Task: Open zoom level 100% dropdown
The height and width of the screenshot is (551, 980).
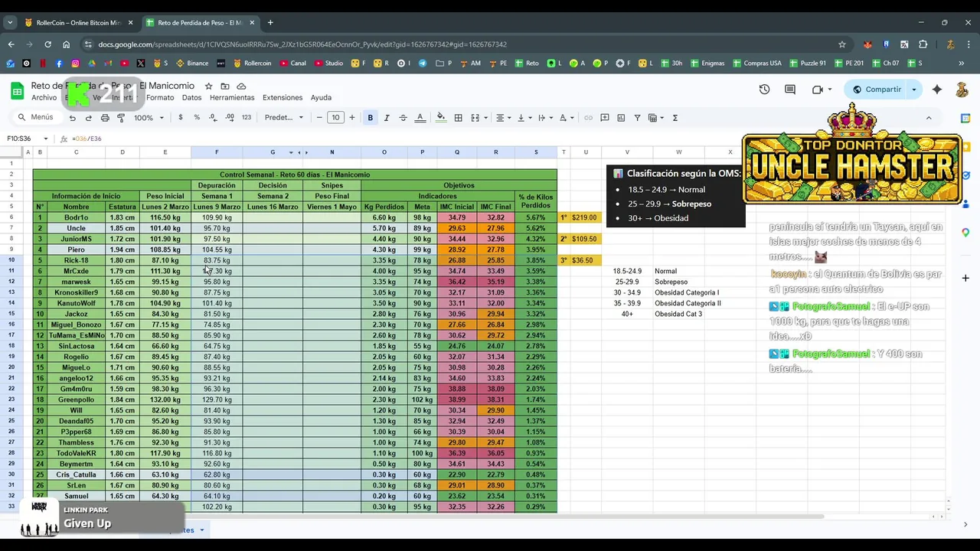Action: [x=149, y=118]
